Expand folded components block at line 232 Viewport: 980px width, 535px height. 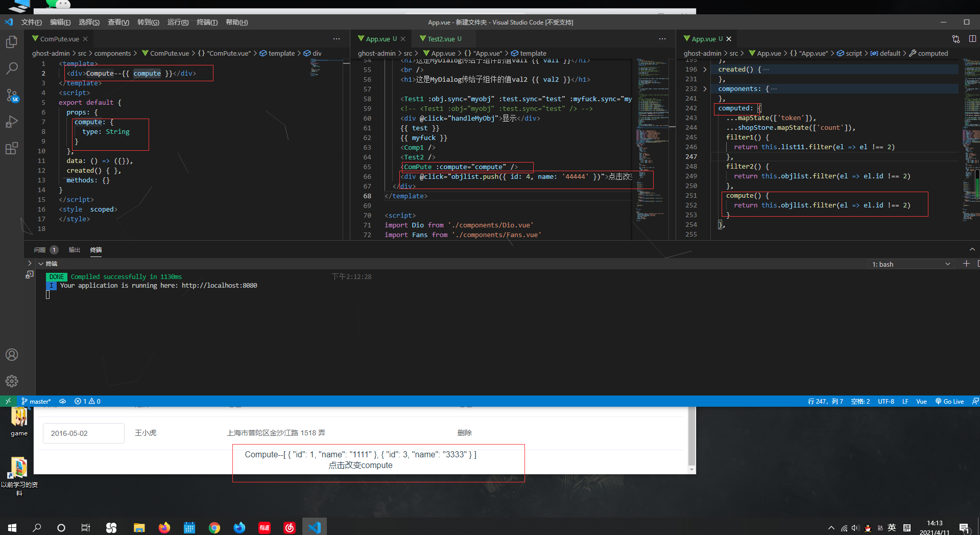click(705, 88)
